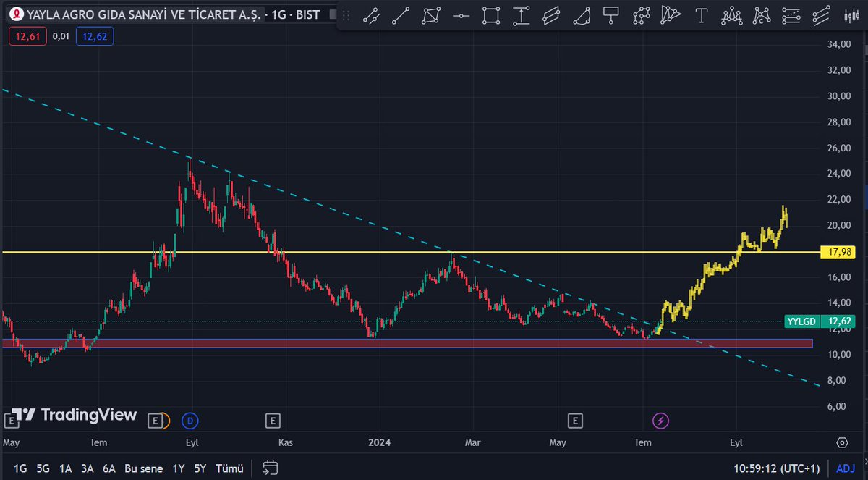Screen dimensions: 868x480
Task: Choose the rectangle shape tool
Action: [x=491, y=14]
